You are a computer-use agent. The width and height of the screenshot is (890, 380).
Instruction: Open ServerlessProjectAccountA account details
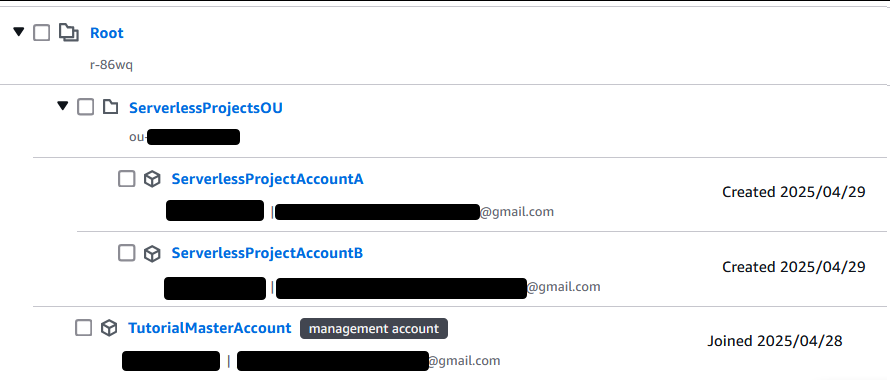[x=267, y=179]
